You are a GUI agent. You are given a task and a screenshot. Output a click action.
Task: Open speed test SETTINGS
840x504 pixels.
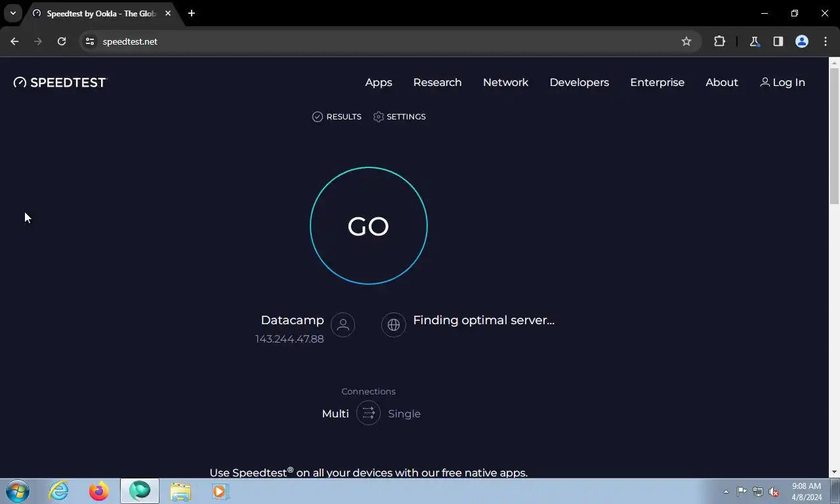click(x=399, y=116)
